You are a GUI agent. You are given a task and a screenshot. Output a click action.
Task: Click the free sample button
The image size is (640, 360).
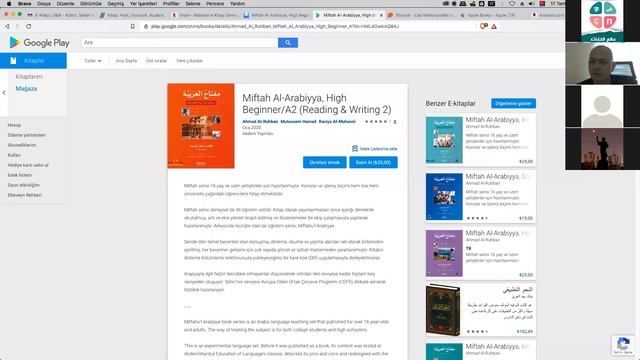(x=324, y=162)
